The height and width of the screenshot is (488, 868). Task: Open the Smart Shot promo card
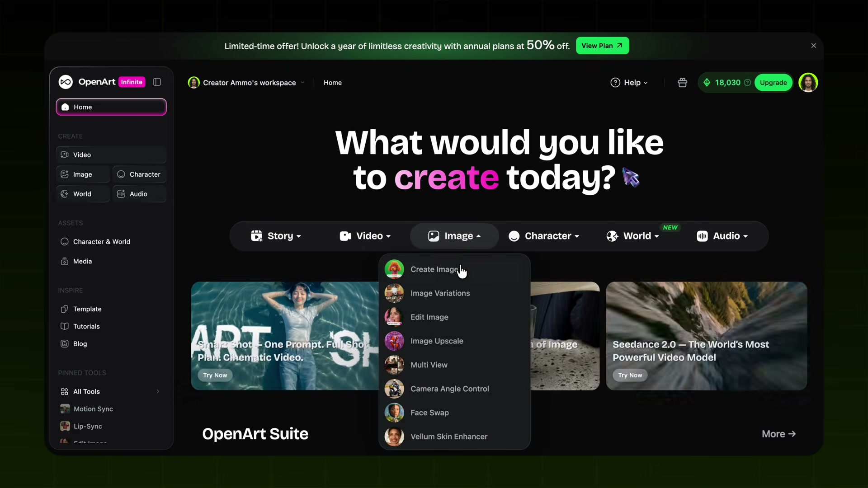[285, 336]
